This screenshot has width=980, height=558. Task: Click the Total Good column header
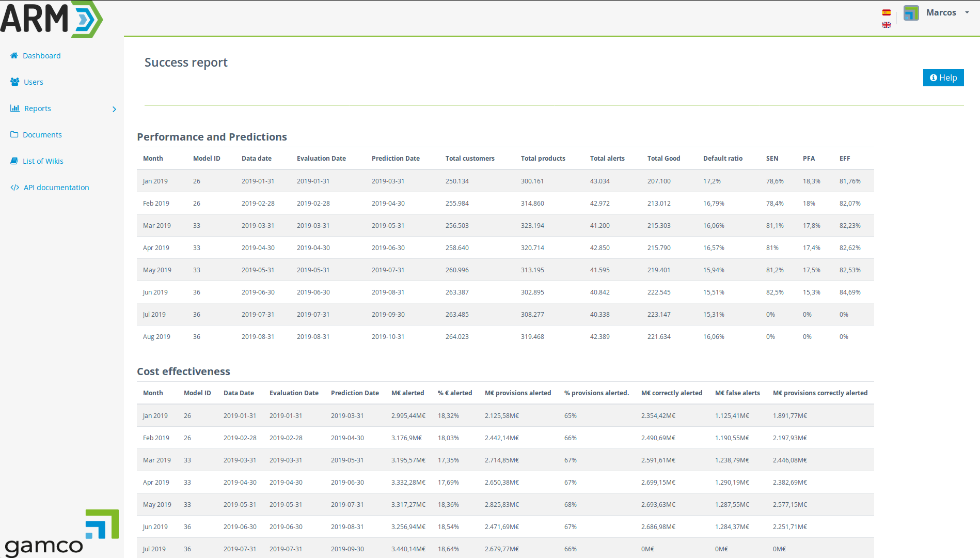pos(663,159)
